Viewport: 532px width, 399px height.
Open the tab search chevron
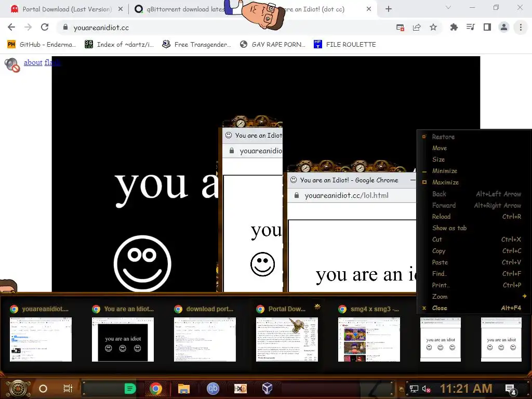point(448,7)
